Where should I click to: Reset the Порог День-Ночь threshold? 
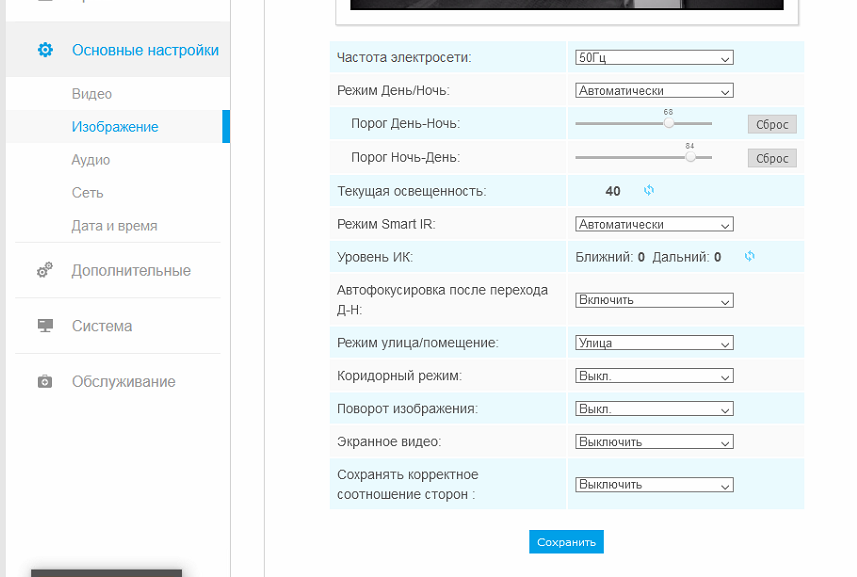point(772,125)
